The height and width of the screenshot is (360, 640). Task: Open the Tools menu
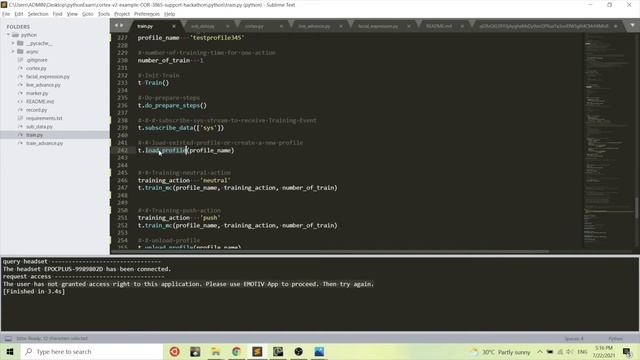coord(104,14)
